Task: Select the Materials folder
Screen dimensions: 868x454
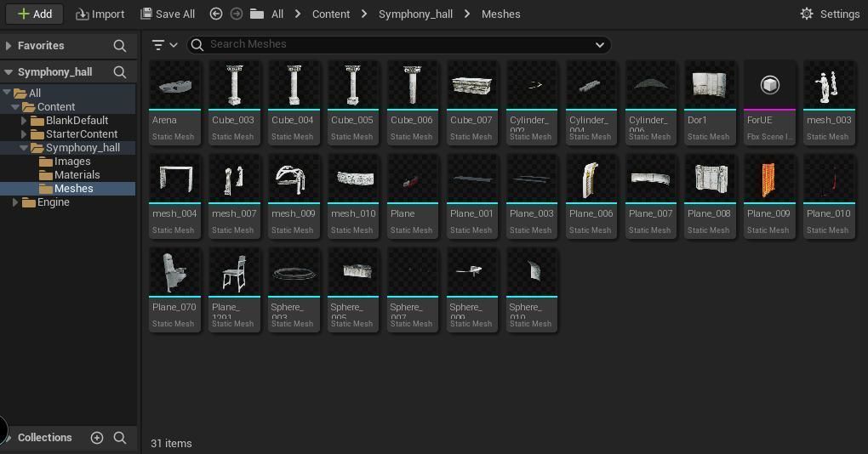Action: pyautogui.click(x=77, y=175)
